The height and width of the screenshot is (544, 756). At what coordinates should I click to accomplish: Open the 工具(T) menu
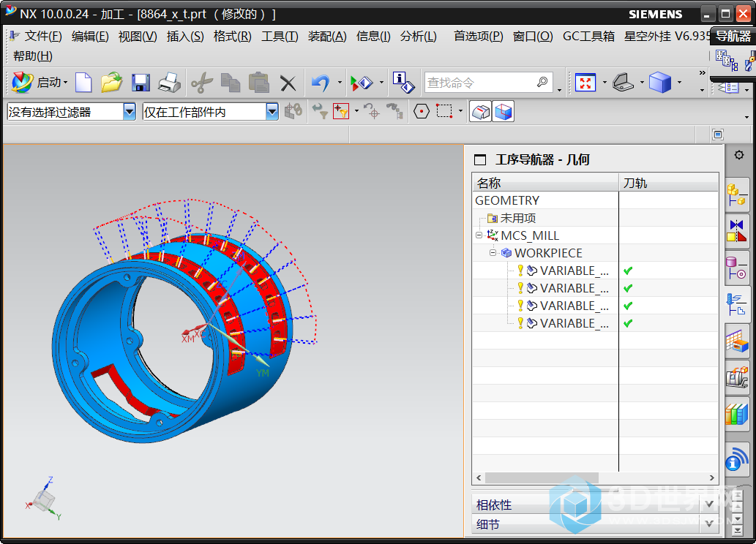point(280,36)
